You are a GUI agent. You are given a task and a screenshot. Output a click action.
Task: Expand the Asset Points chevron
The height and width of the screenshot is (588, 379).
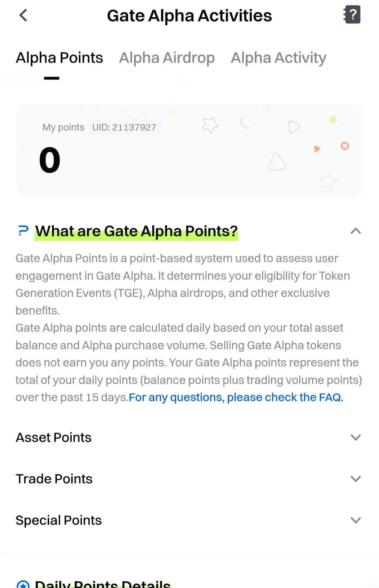(356, 437)
